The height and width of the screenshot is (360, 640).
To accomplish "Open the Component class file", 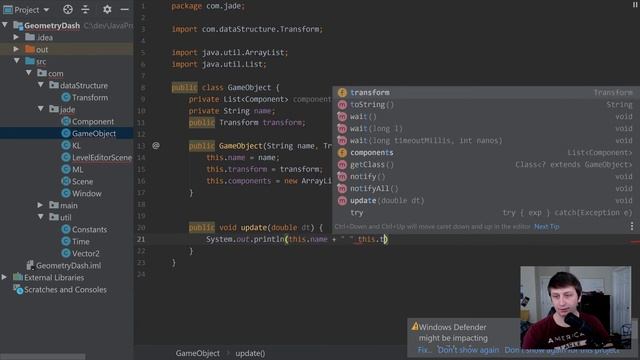I will click(93, 121).
